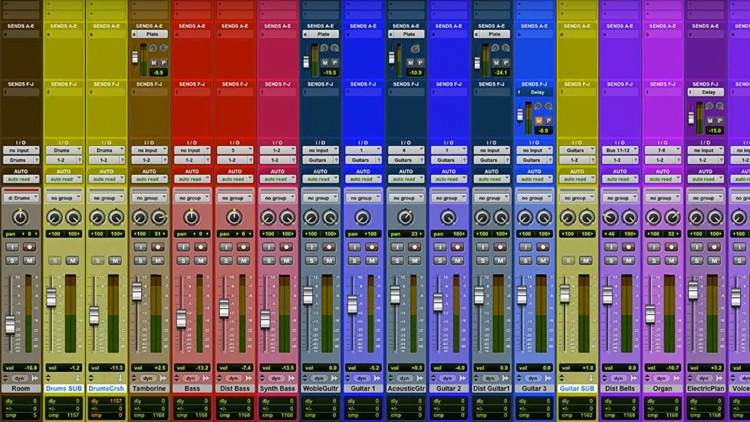Image resolution: width=750 pixels, height=422 pixels.
Task: Open auto read dropdown on Guitar SUB
Action: point(577,179)
